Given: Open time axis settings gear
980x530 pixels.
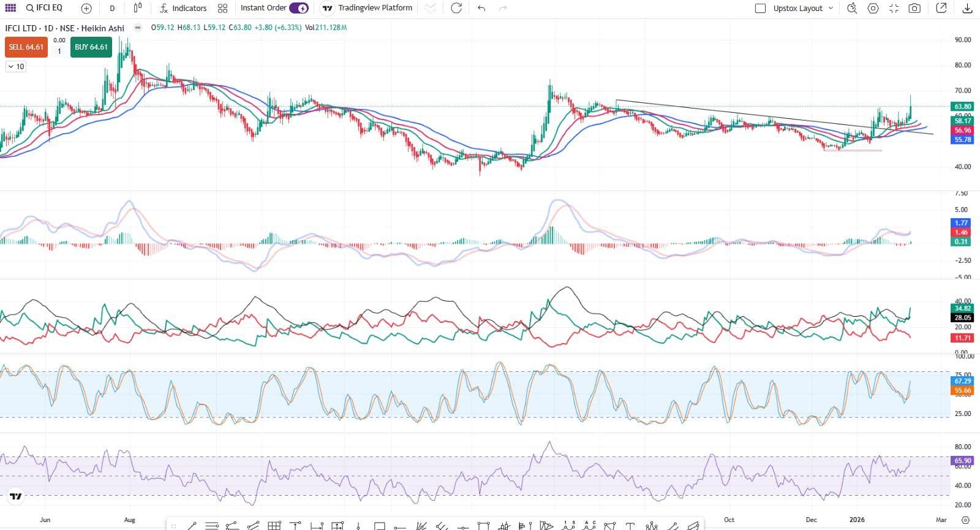Looking at the screenshot, I should click(x=965, y=520).
